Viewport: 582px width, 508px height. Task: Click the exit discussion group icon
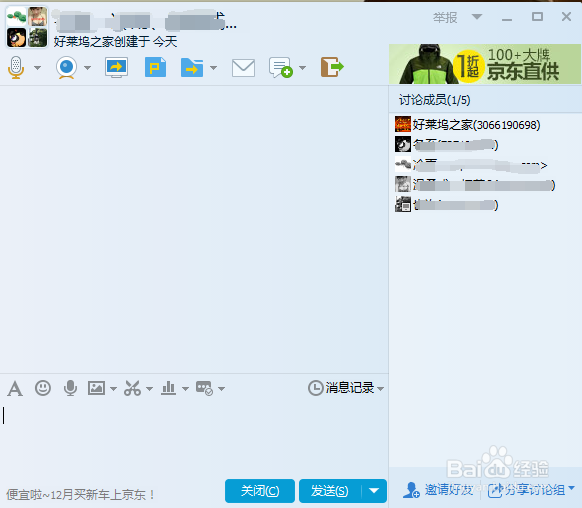pos(332,67)
